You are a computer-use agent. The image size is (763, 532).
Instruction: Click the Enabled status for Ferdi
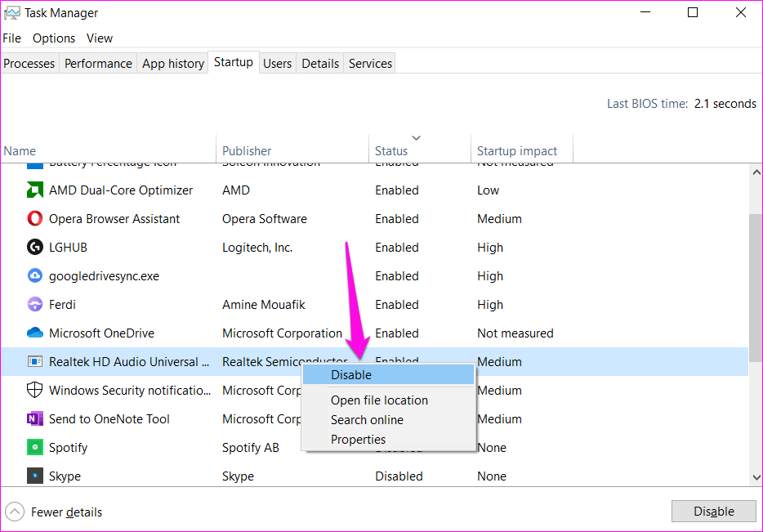tap(397, 305)
